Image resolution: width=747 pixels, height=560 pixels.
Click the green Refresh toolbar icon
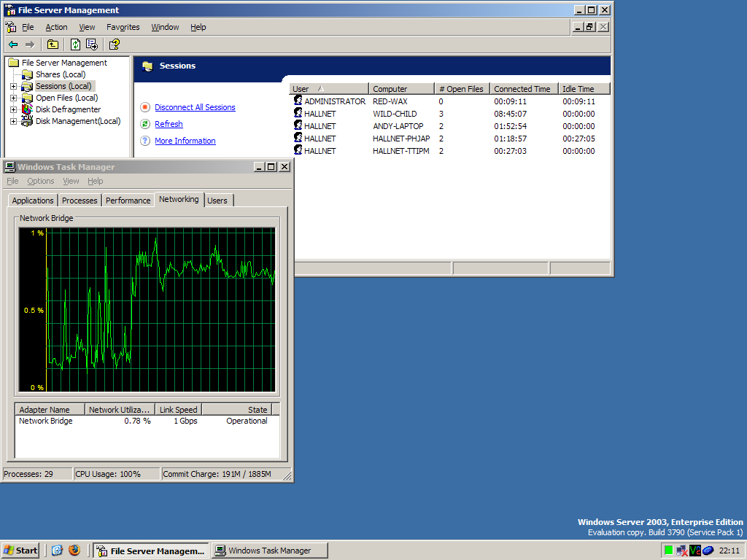point(75,44)
